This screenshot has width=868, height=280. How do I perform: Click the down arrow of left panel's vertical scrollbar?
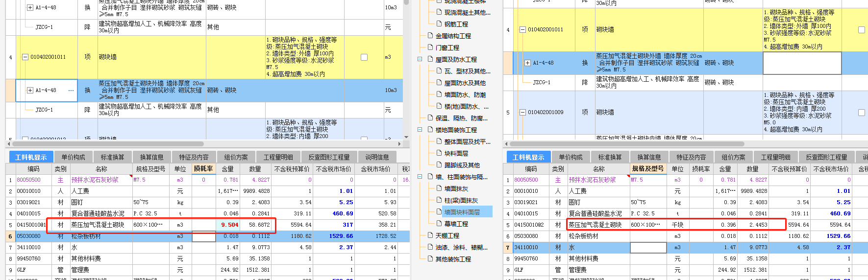pyautogui.click(x=406, y=138)
